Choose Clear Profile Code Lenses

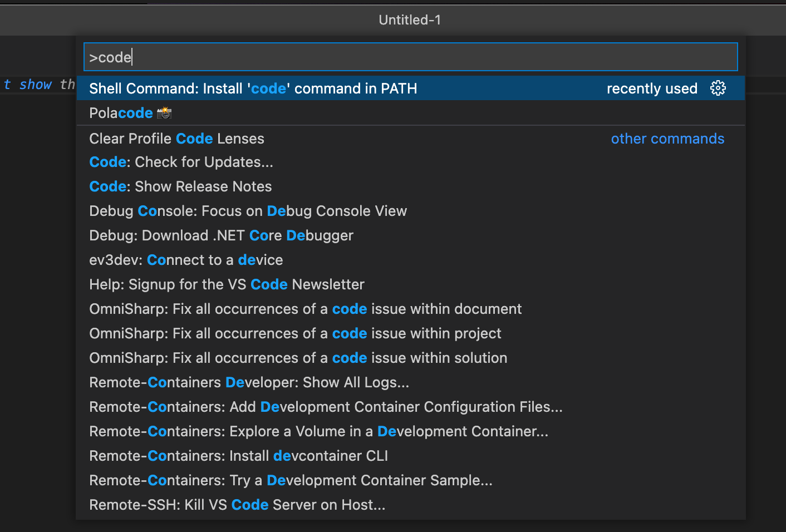411,139
